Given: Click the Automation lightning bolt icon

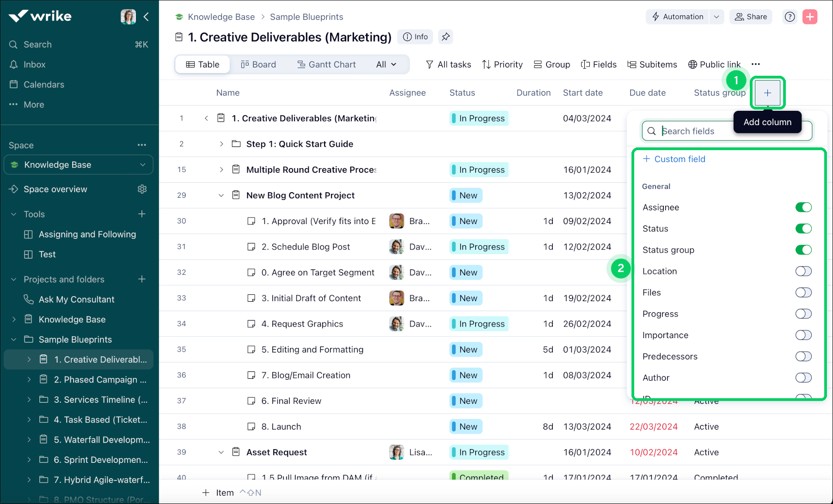Looking at the screenshot, I should click(x=656, y=17).
